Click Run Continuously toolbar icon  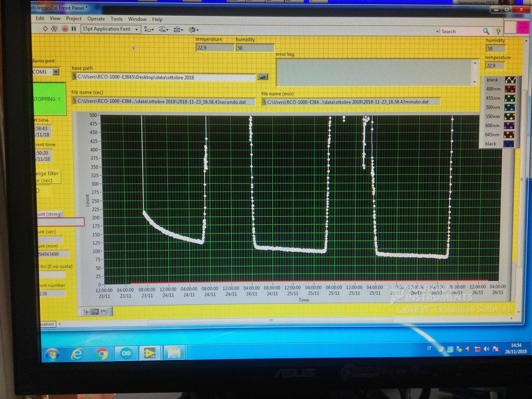(54, 29)
